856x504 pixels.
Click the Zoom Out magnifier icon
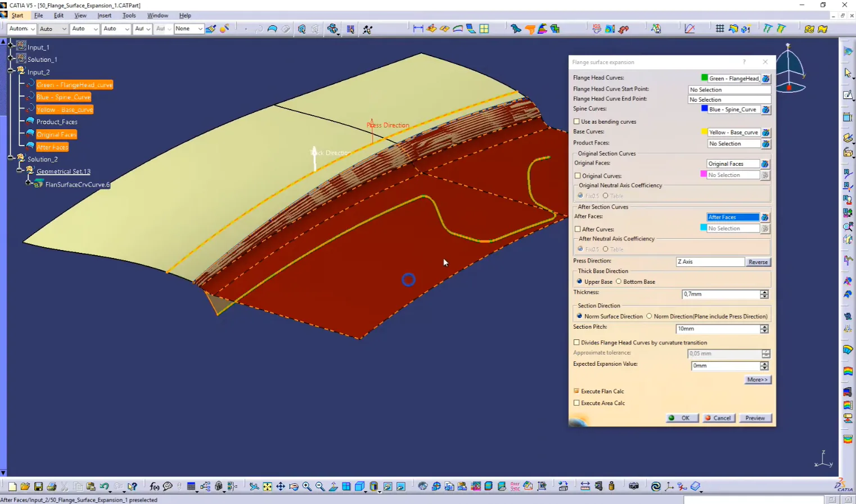tap(320, 487)
